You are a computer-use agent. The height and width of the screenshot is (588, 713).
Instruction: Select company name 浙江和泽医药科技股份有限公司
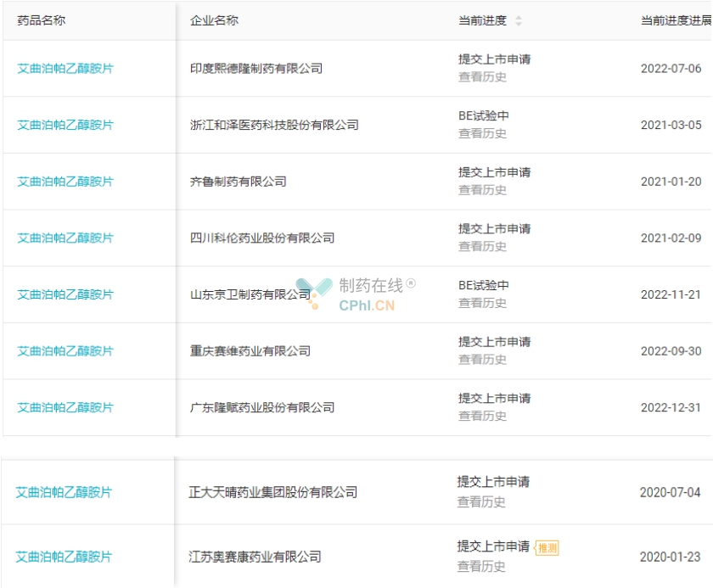tap(274, 125)
